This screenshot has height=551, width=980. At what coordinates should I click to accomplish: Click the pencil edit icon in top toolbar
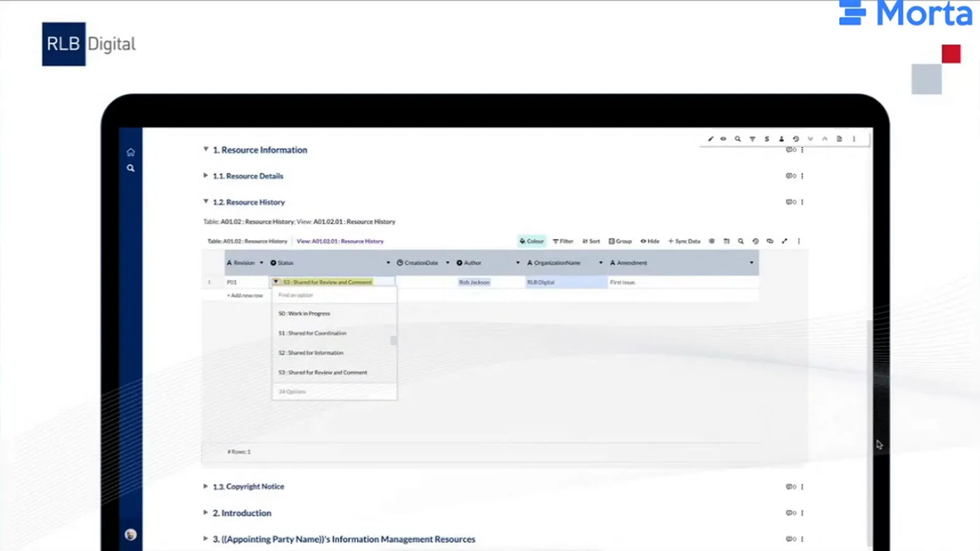[710, 139]
